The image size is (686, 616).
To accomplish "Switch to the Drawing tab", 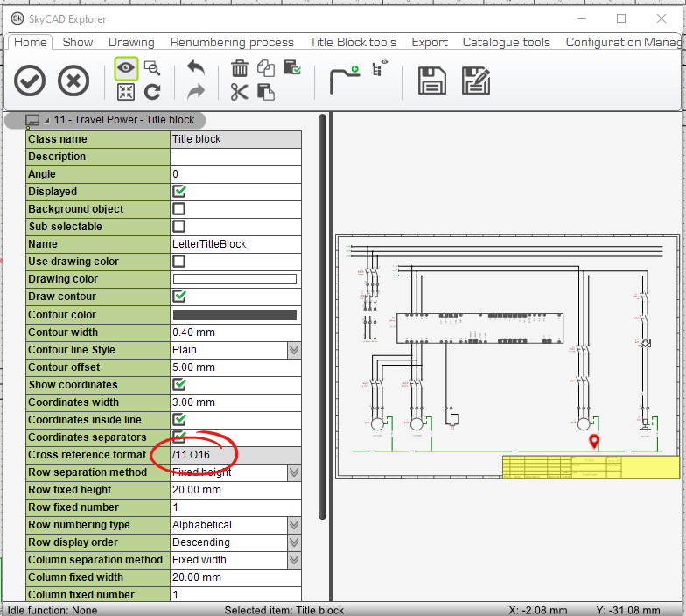I will tap(131, 42).
